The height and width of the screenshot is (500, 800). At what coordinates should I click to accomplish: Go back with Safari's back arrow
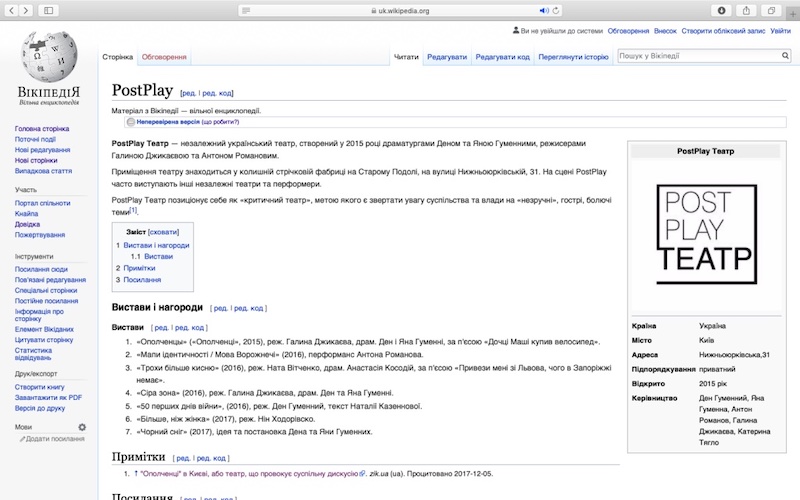point(11,10)
